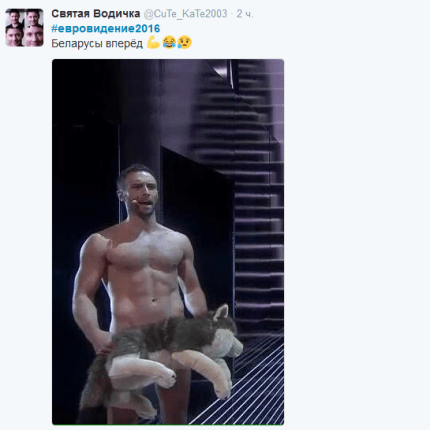Click the top-right face in avatar collage

click(34, 18)
